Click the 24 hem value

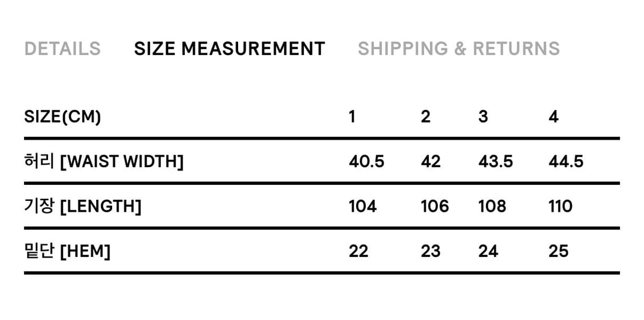point(488,251)
